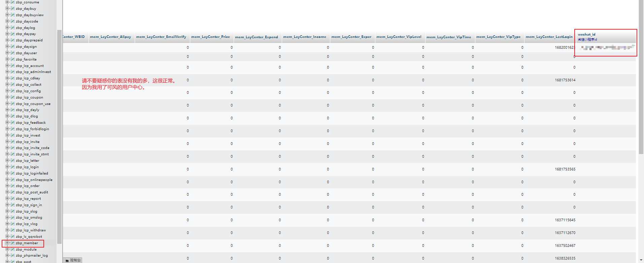The image size is (644, 263).
Task: Open the 控制台 console bar
Action: (x=73, y=260)
